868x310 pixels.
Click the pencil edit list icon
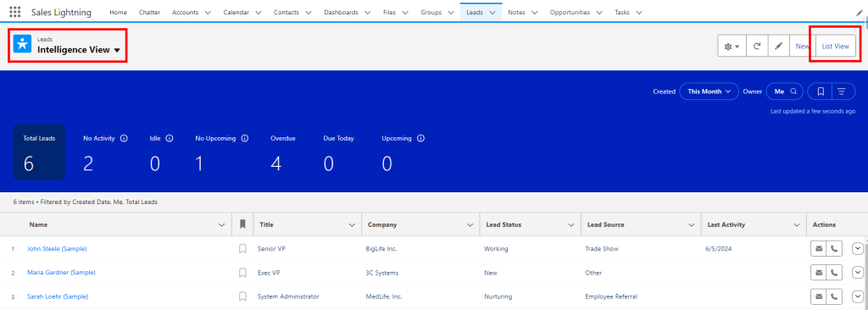[778, 47]
